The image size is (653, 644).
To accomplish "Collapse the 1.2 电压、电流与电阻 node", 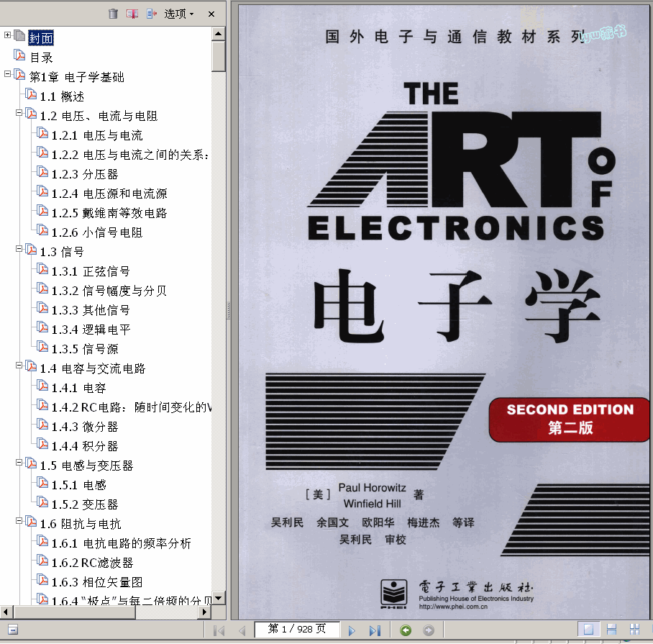I will pos(19,112).
